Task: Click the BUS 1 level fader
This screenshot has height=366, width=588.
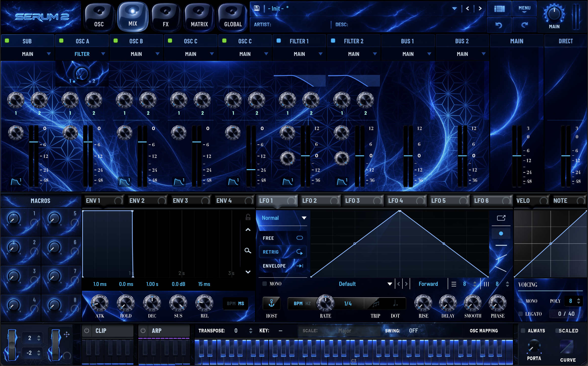Action: (408, 156)
